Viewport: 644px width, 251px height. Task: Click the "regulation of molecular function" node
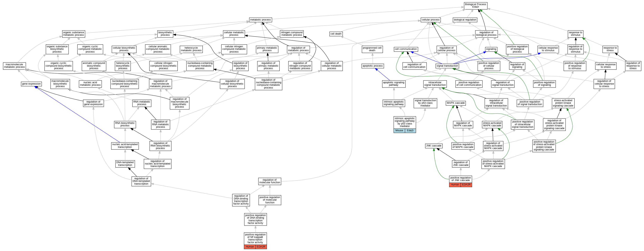pos(270,181)
